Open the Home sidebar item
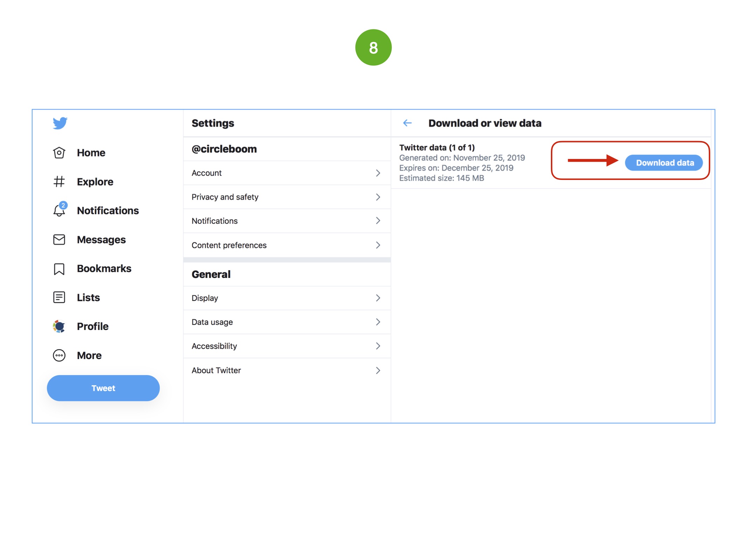Viewport: 747px width, 560px height. (91, 153)
